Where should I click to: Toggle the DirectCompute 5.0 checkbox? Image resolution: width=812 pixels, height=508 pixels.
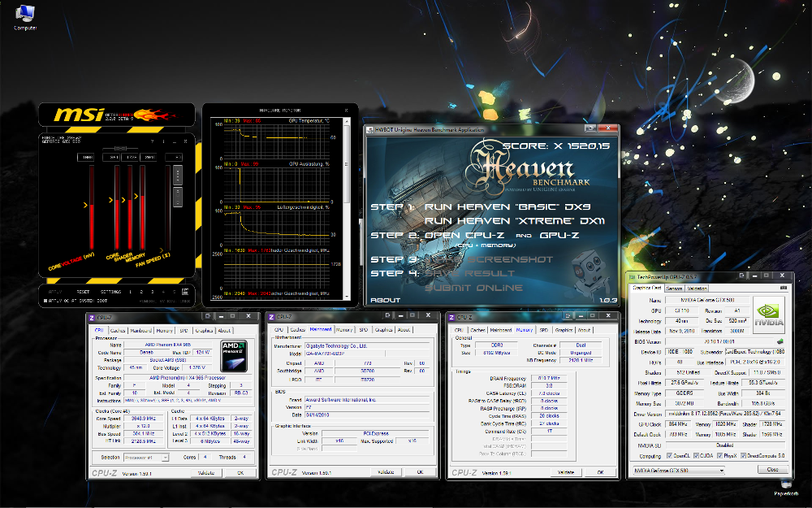(743, 456)
